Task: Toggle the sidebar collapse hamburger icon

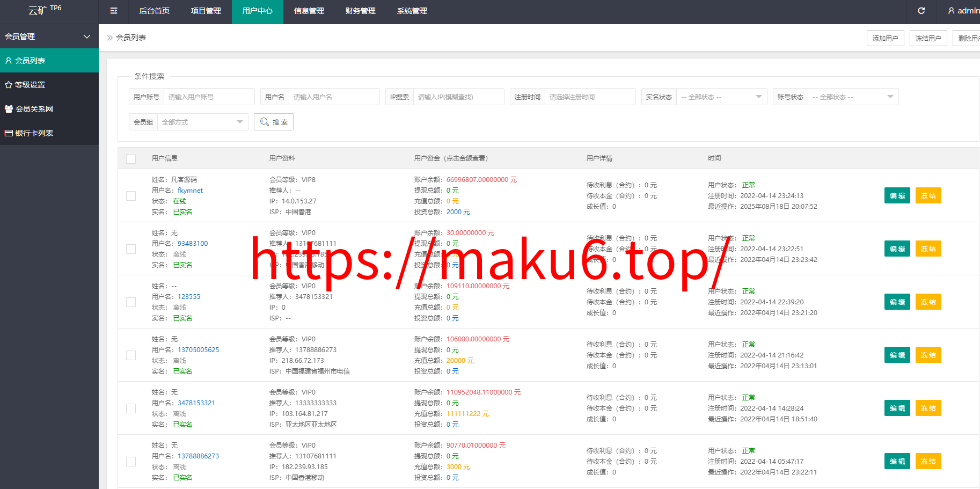Action: tap(114, 11)
